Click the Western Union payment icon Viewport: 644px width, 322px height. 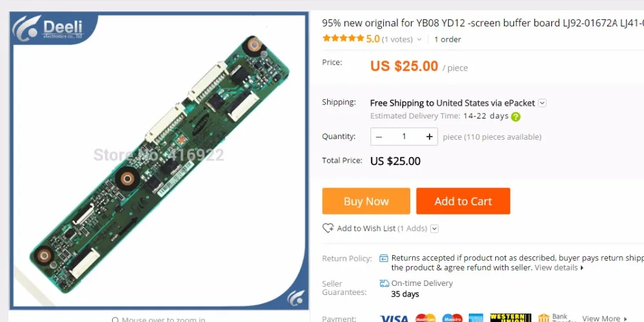[x=511, y=318]
